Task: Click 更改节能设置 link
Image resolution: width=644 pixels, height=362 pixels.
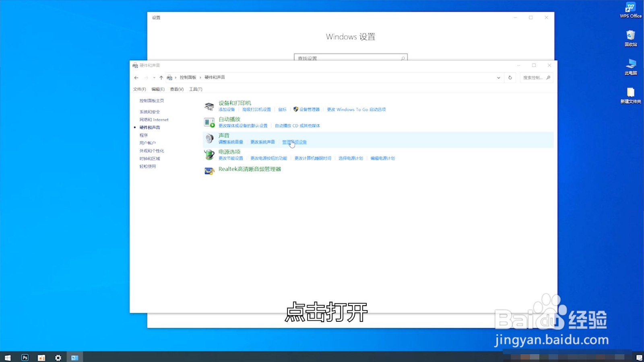Action: [231, 158]
